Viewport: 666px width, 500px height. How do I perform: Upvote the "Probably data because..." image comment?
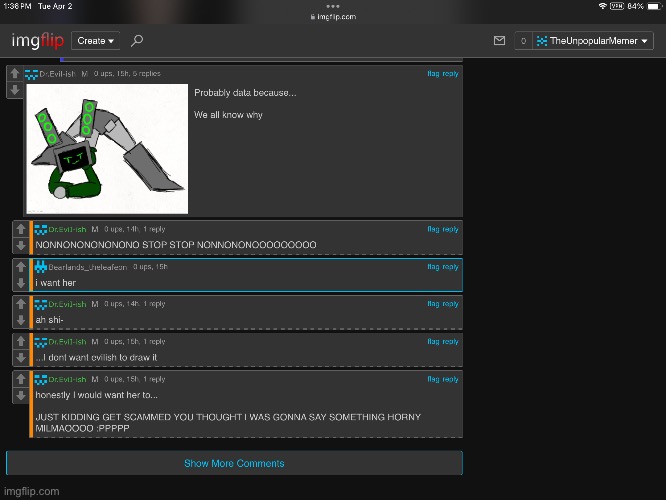pos(14,74)
